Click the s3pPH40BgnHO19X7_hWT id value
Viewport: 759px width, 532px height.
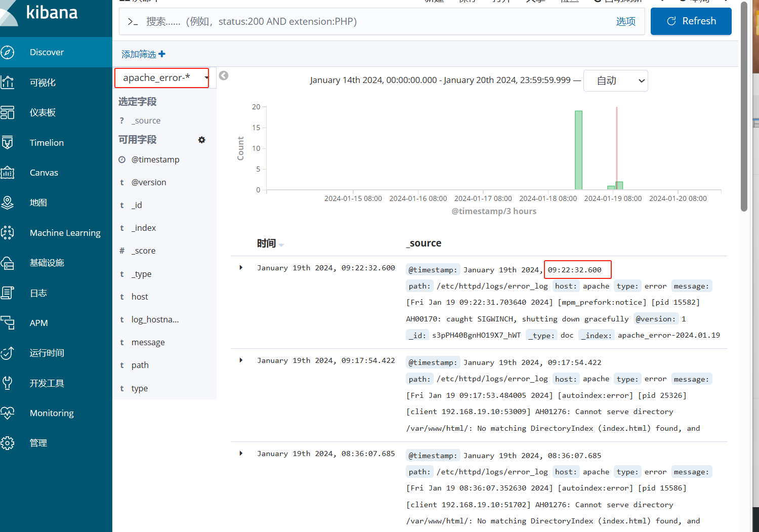(476, 335)
